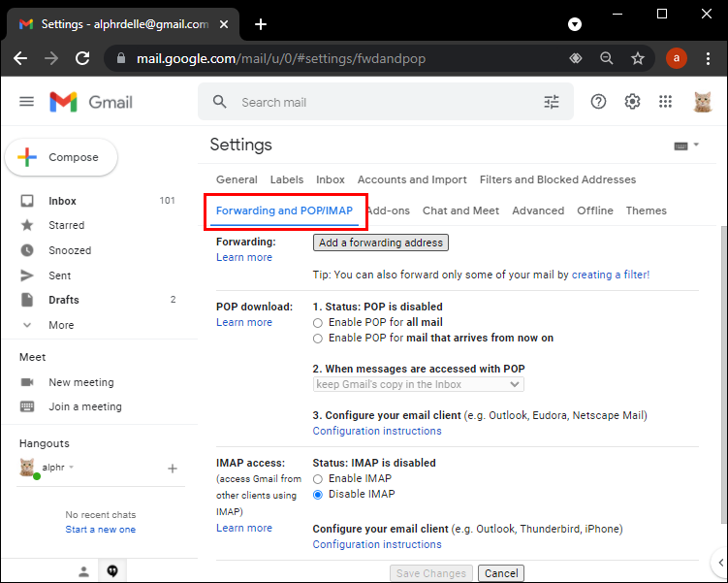Open the creating a filter link
728x583 pixels.
(610, 275)
